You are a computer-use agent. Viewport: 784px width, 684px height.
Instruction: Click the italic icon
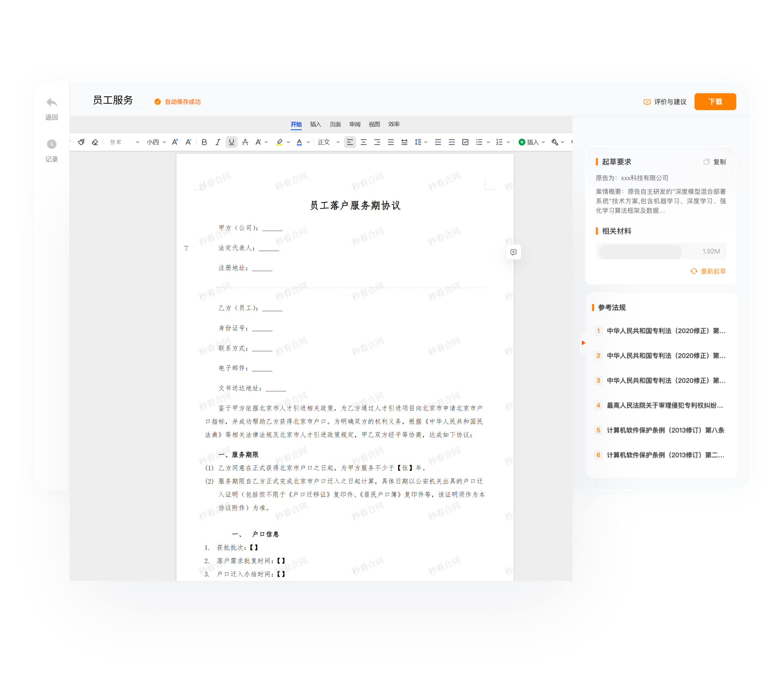(218, 142)
